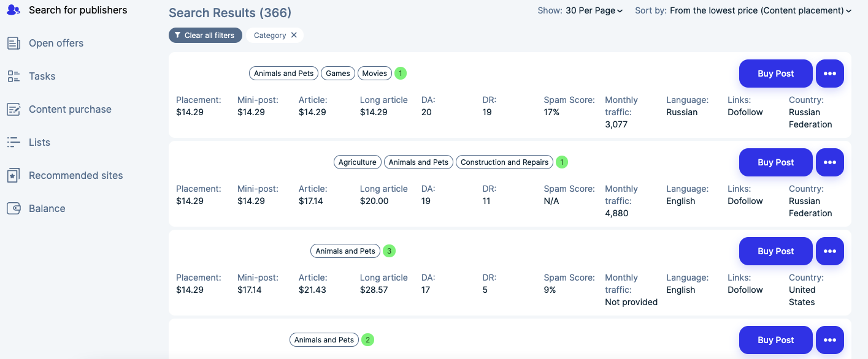Viewport: 868px width, 359px height.
Task: Select the Agriculture category tag
Action: point(358,162)
